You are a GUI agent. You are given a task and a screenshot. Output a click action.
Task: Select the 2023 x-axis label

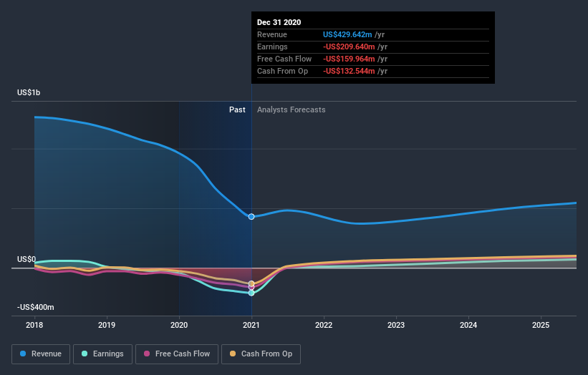(x=396, y=325)
